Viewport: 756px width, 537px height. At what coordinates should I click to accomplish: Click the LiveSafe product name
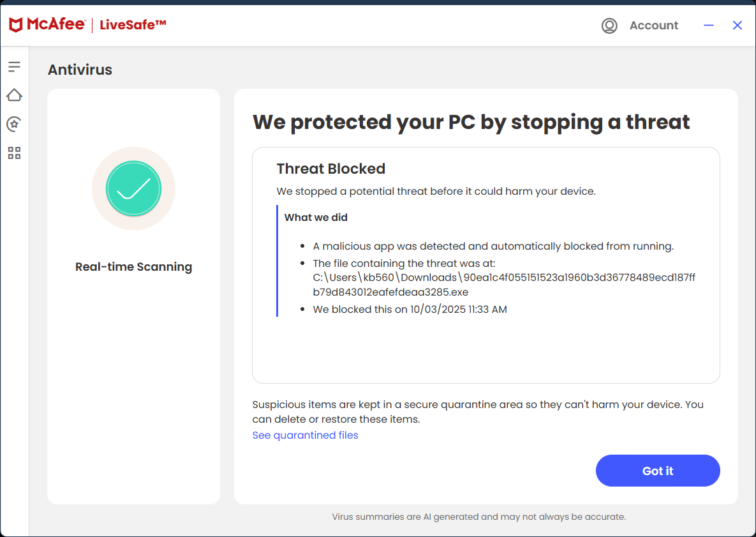point(133,26)
